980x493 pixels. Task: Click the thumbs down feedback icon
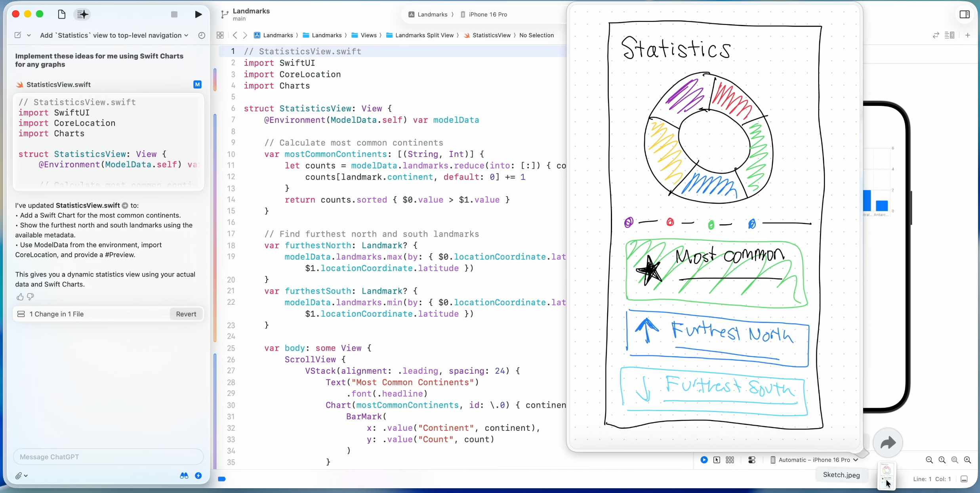coord(31,297)
